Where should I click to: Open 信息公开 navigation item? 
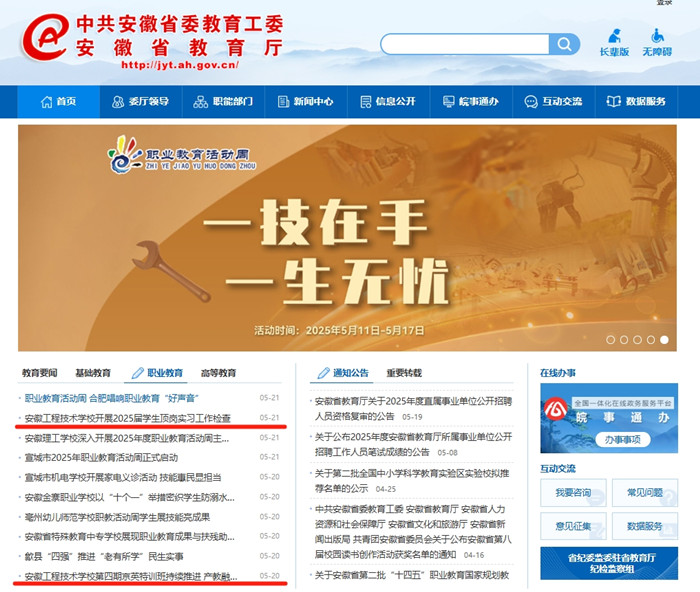[387, 102]
